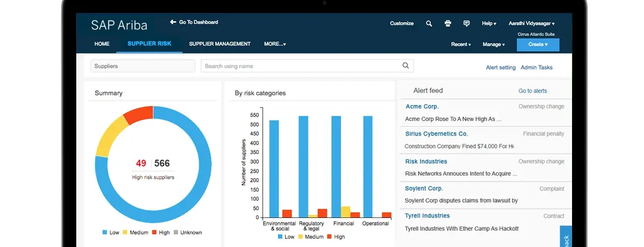This screenshot has width=644, height=247.
Task: Select the SUPPLIER RISK tab
Action: click(x=149, y=44)
